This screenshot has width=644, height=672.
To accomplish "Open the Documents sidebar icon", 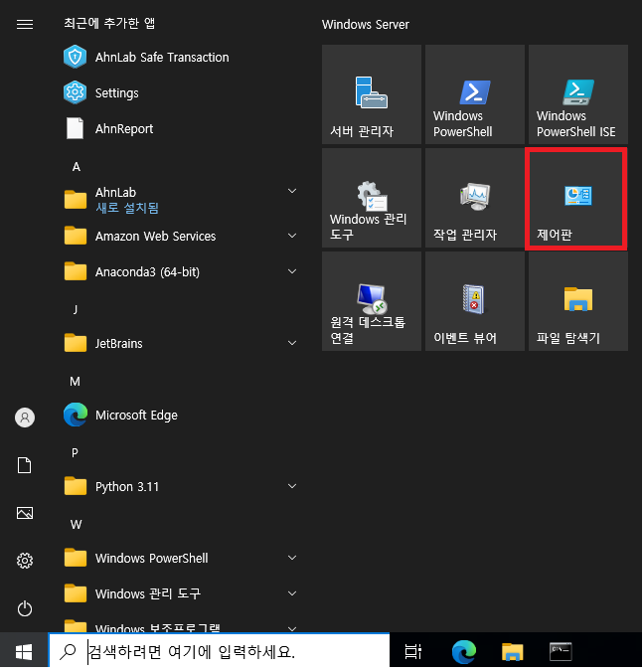I will [x=25, y=466].
